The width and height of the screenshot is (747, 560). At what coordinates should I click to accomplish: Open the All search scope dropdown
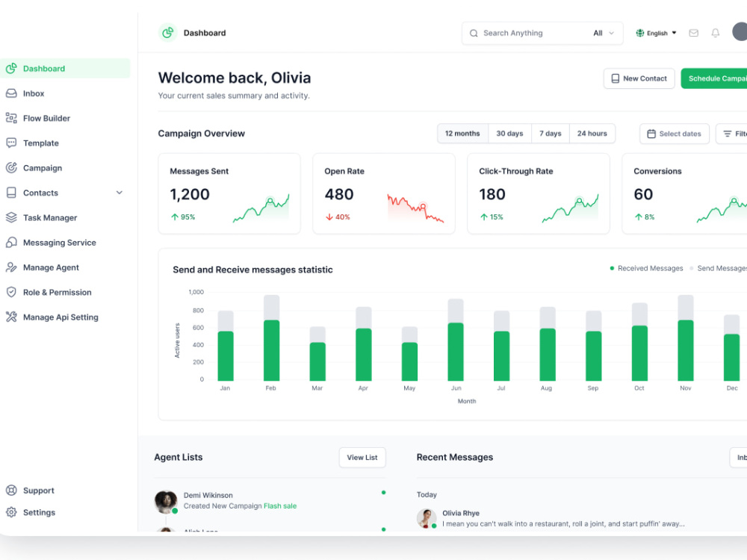604,33
